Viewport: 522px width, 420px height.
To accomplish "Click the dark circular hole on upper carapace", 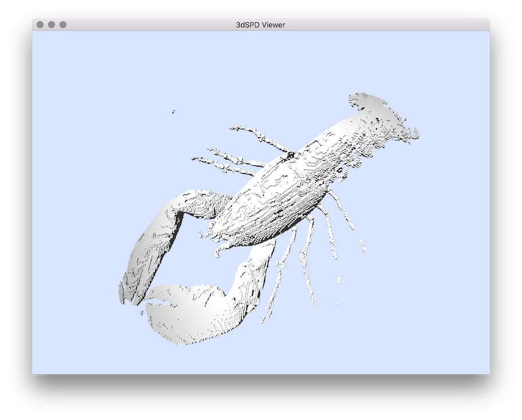I will pos(291,155).
